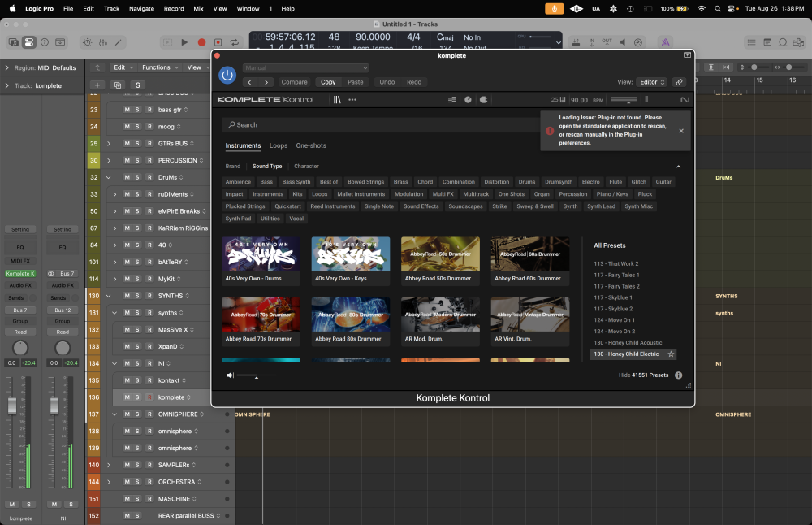The width and height of the screenshot is (812, 525).
Task: Select the Drums tag
Action: (527, 182)
